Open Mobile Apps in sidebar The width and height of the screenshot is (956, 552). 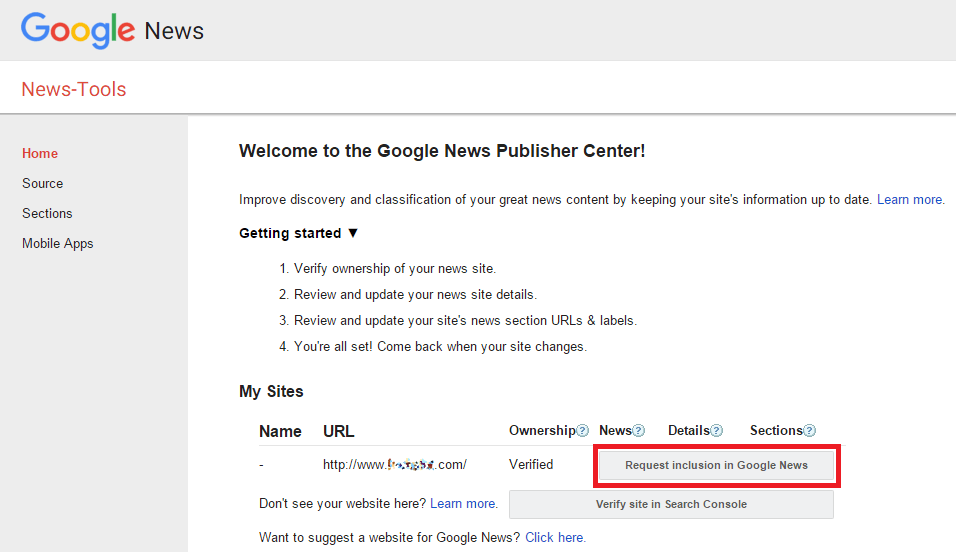[58, 243]
